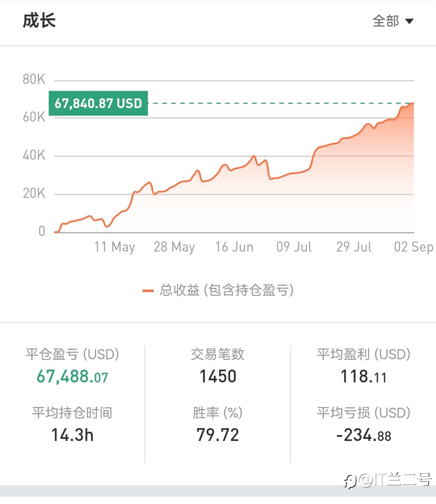Viewport: 436px width, 504px height.
Task: Select the 28 May date on the axis
Action: (x=174, y=247)
